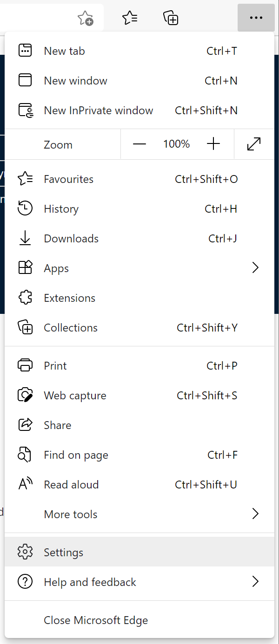Click the Downloads arrow icon
The width and height of the screenshot is (279, 644).
(x=25, y=238)
